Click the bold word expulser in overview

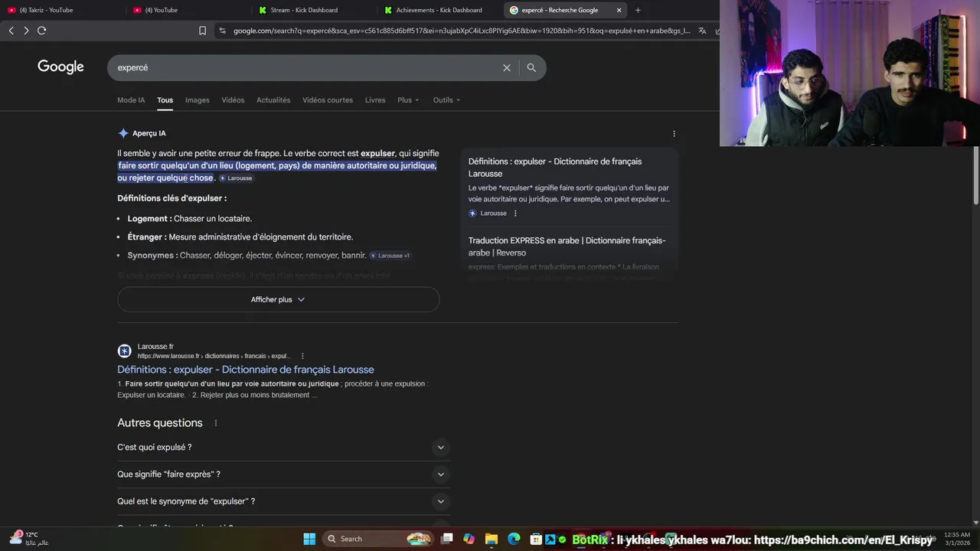pos(378,154)
